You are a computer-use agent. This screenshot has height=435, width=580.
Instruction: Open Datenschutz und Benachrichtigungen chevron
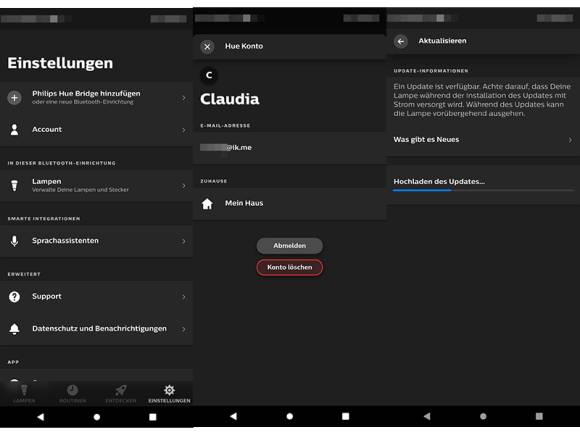[x=184, y=329]
